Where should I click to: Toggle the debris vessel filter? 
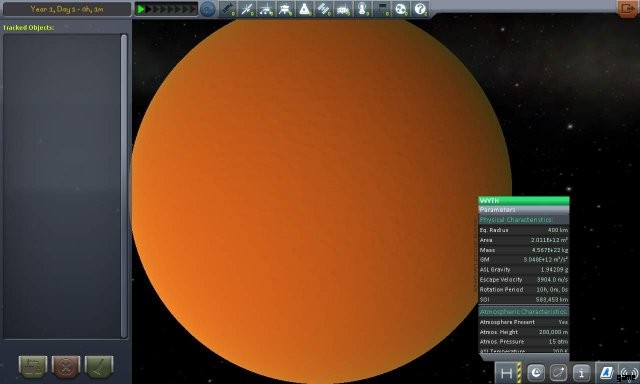click(x=228, y=9)
